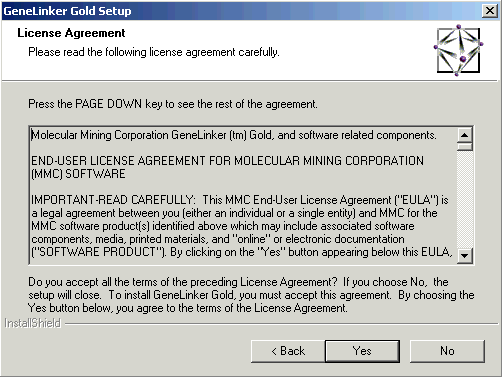Click the 'SOFTWARE PRODUCT' line at the bottom of the license box
The image size is (502, 377).
tap(242, 252)
